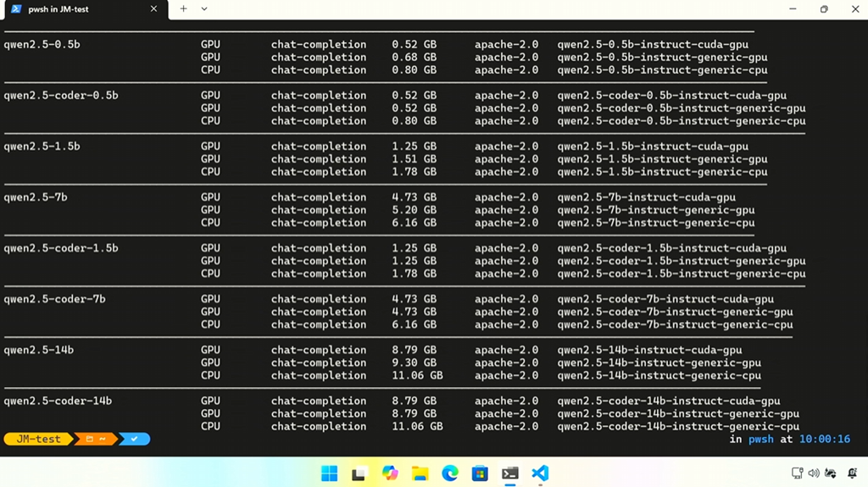Open notifications bell in the system tray
Screen dimensions: 868x487
tap(853, 473)
